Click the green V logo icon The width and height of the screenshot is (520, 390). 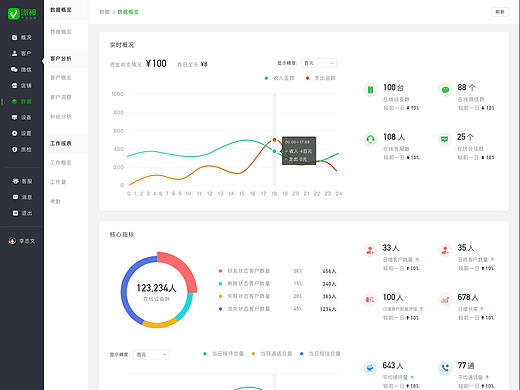[14, 14]
